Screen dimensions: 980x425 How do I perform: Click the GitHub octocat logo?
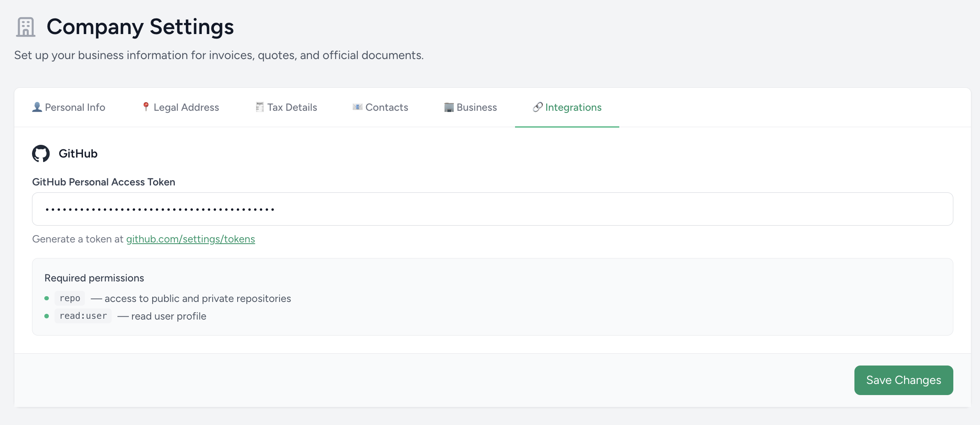click(x=41, y=153)
